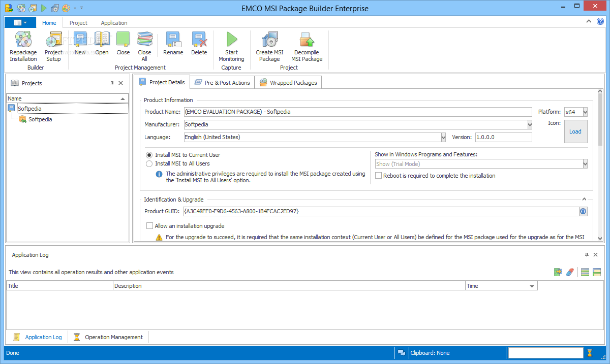Image resolution: width=610 pixels, height=364 pixels.
Task: Enable Allow an installation upgrade checkbox
Action: click(149, 226)
